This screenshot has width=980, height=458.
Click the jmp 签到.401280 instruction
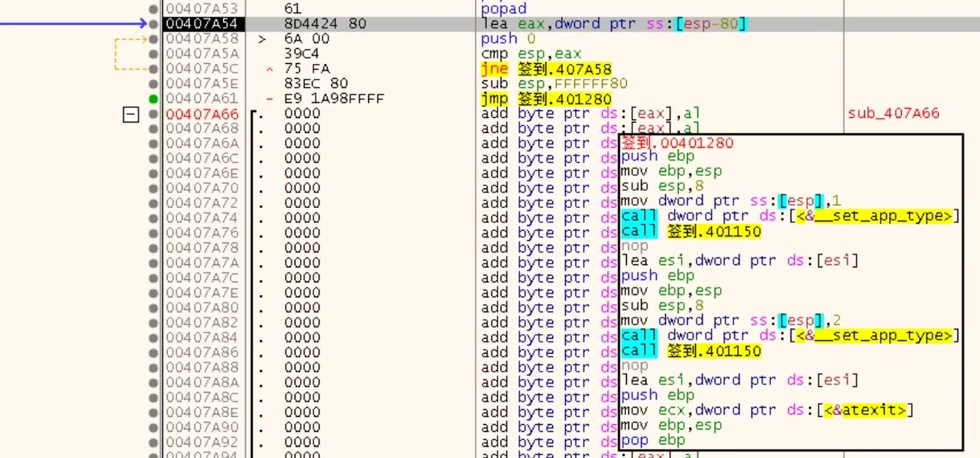(x=546, y=98)
